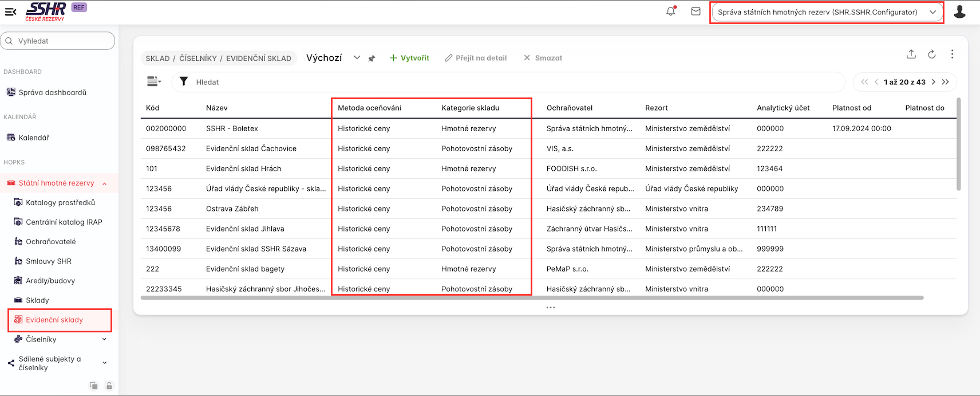Image resolution: width=980 pixels, height=396 pixels.
Task: Click the horizontal table scrollbar
Action: (532, 298)
